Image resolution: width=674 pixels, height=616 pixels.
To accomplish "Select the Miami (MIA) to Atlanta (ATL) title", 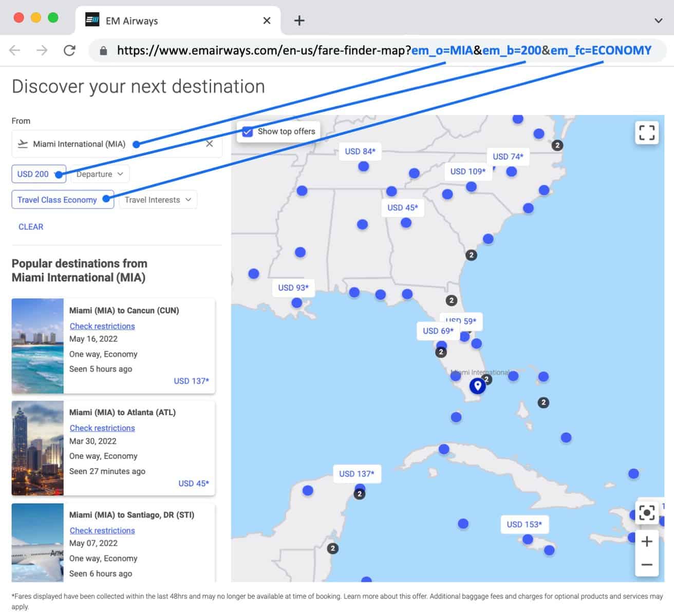I will point(123,412).
